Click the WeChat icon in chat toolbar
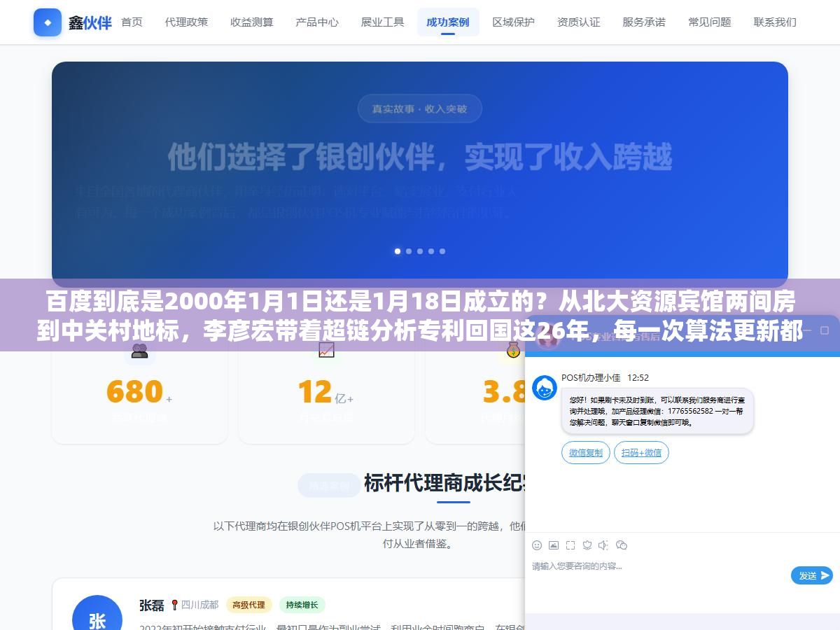Screen dimensions: 840x630 [621, 545]
